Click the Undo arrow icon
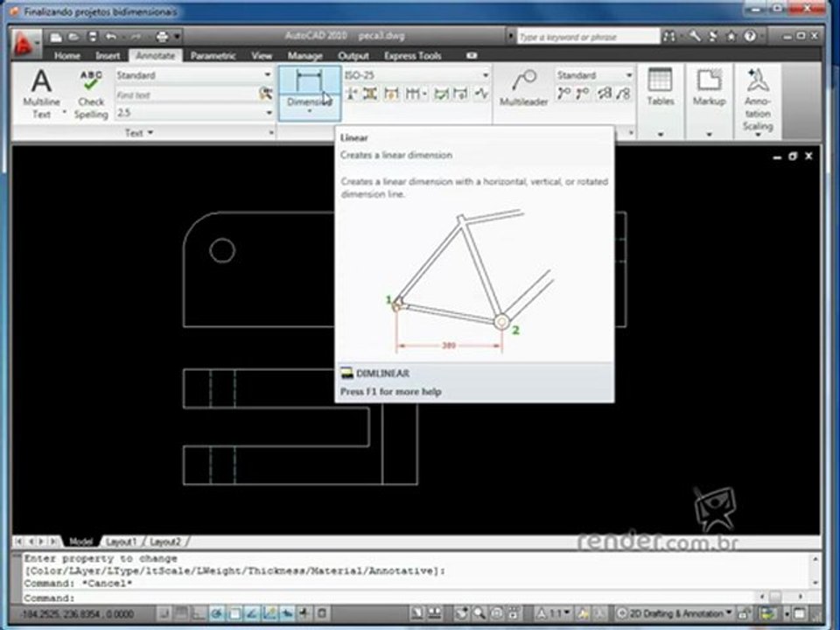 click(x=111, y=37)
